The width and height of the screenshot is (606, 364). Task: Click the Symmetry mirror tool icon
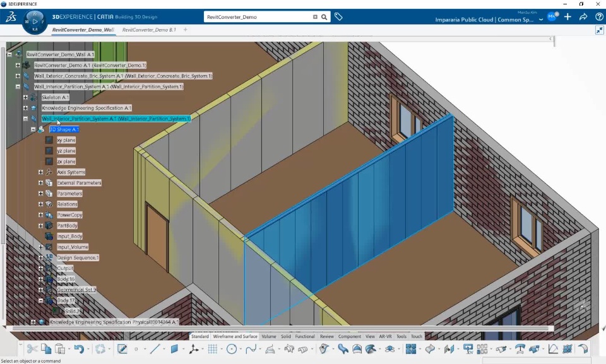[449, 349]
